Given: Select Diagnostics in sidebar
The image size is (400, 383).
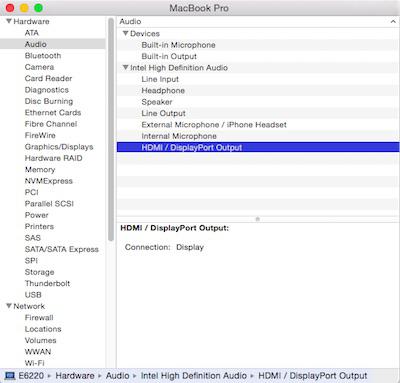Looking at the screenshot, I should (47, 90).
